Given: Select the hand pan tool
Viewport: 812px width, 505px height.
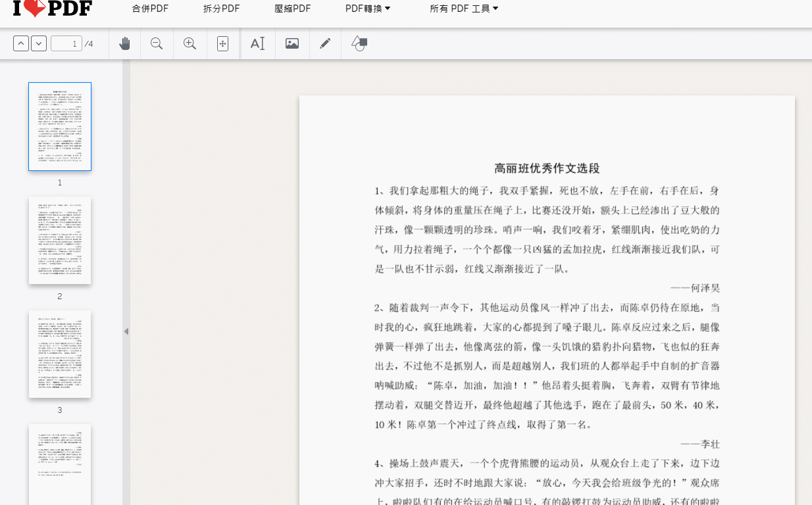Looking at the screenshot, I should click(x=124, y=43).
